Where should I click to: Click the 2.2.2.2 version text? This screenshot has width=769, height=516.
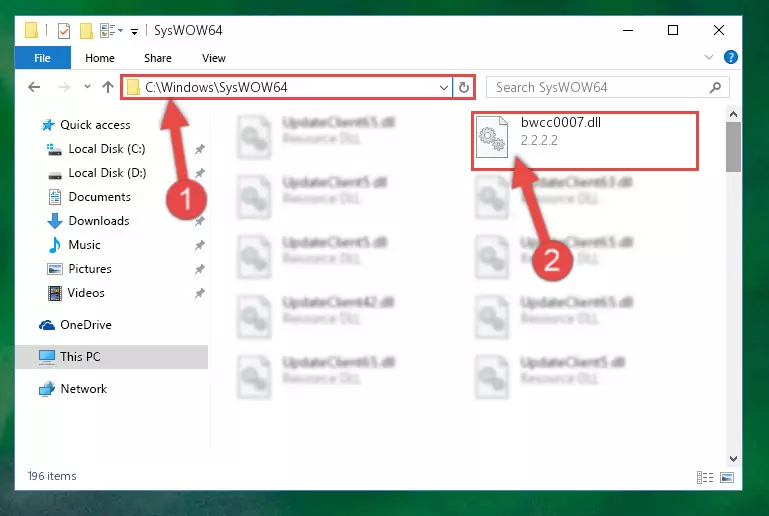point(539,141)
